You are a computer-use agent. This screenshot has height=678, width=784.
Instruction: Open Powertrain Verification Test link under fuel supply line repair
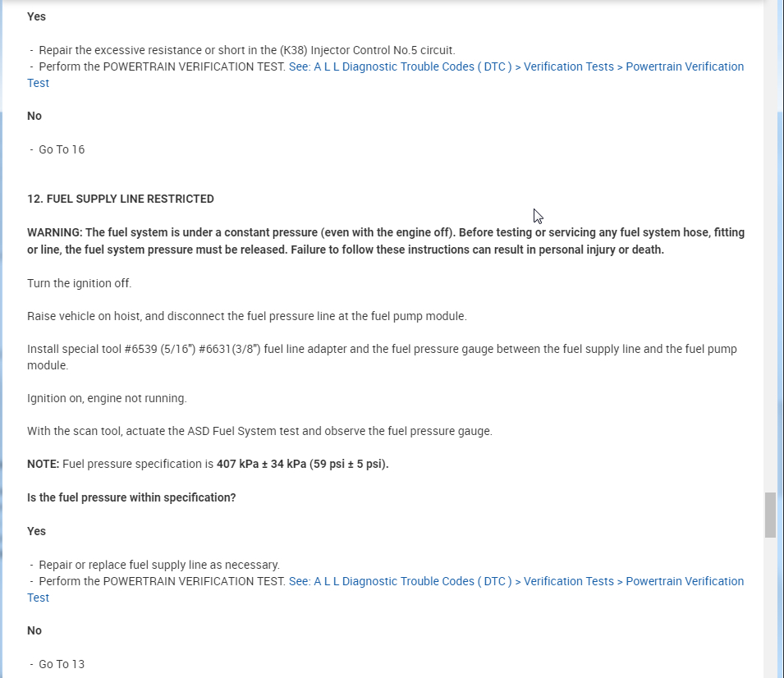pyautogui.click(x=516, y=581)
